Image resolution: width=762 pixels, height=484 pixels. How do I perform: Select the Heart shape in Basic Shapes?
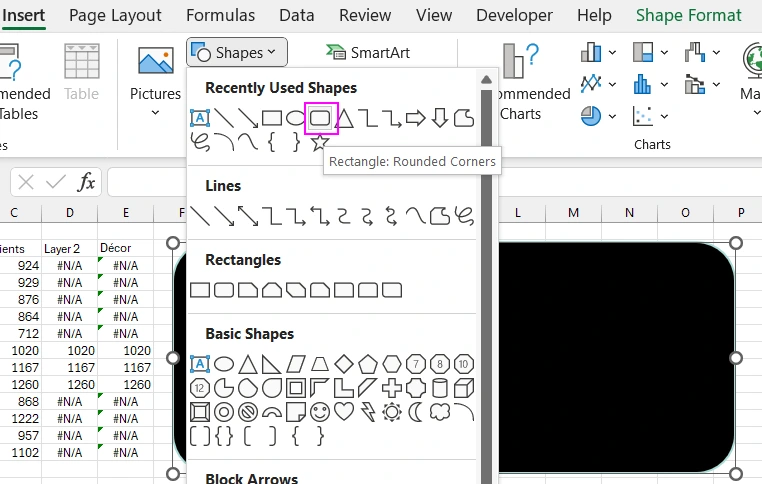tap(344, 412)
